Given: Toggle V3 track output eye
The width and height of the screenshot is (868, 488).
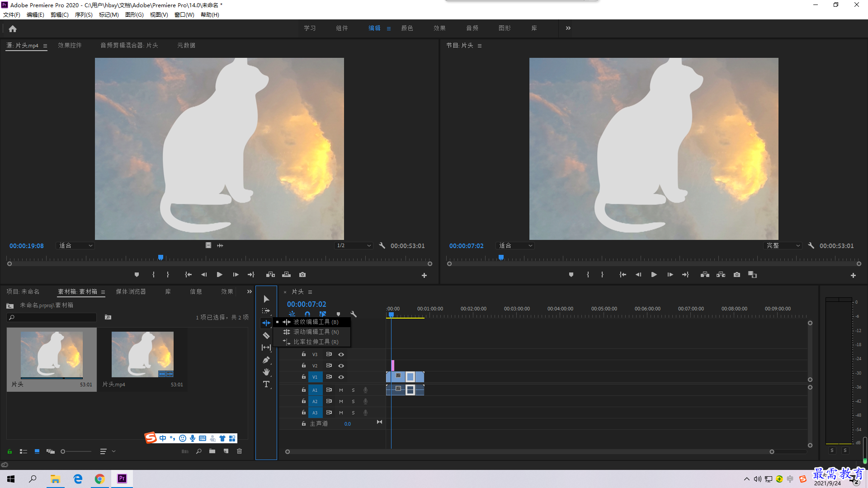Looking at the screenshot, I should (x=341, y=355).
